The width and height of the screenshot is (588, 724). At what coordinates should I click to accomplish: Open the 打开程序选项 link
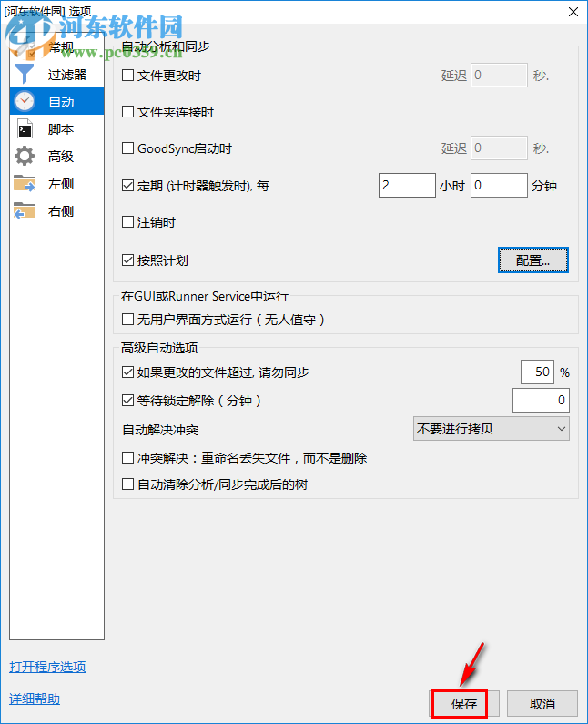(47, 667)
